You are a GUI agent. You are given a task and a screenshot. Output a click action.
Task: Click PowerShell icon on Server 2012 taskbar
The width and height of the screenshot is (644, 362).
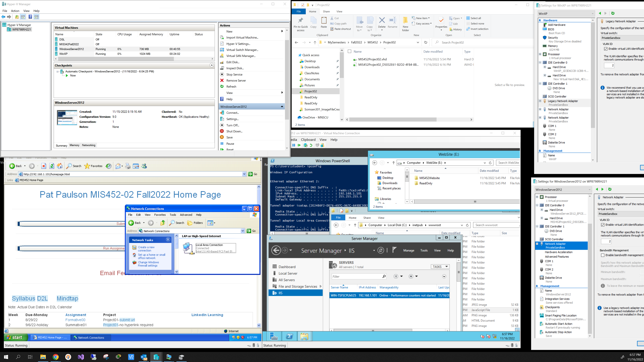pos(289,336)
